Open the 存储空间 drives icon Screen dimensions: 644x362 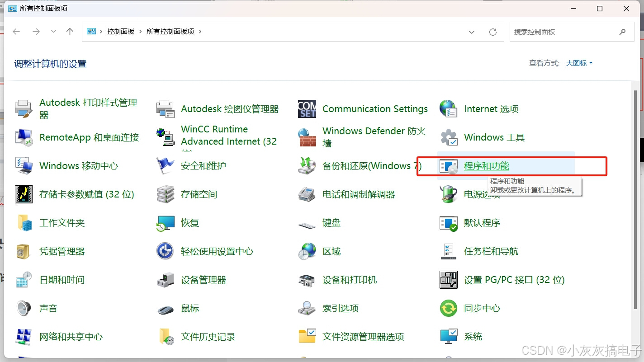165,194
